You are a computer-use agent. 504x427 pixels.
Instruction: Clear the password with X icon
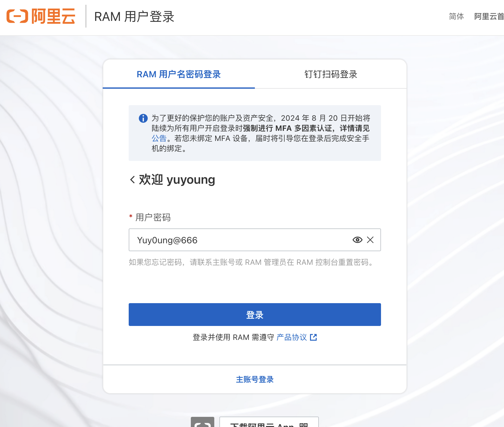(370, 240)
